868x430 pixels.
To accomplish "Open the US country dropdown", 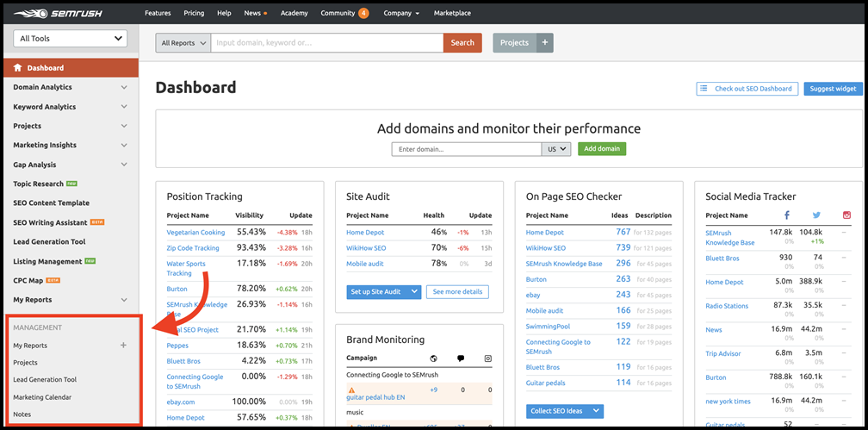I will [556, 149].
